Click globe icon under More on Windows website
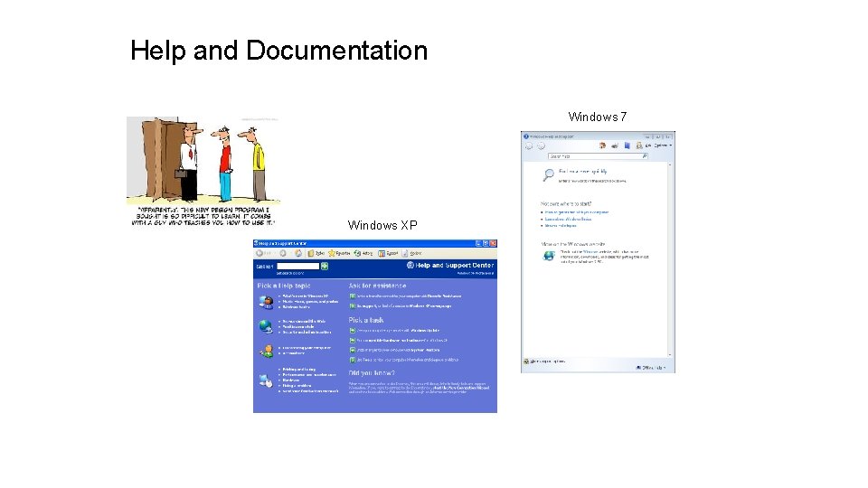The height and width of the screenshot is (488, 868). 549,256
